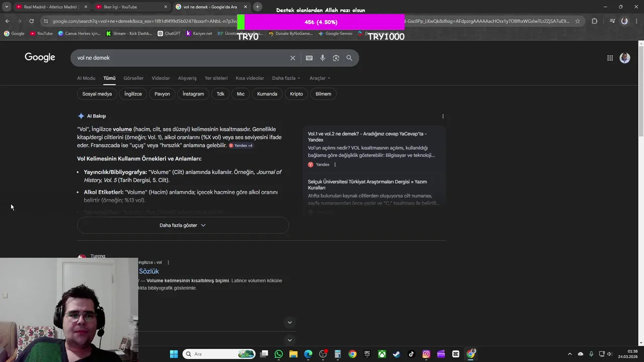This screenshot has height=362, width=644.
Task: Open the Google Gemini bookmark
Action: [x=336, y=34]
